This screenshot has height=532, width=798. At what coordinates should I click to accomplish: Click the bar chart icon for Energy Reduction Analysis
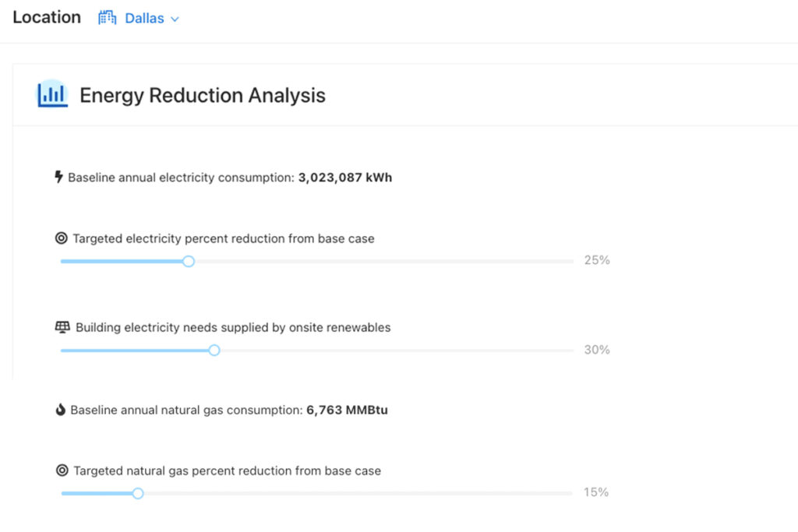click(x=52, y=94)
